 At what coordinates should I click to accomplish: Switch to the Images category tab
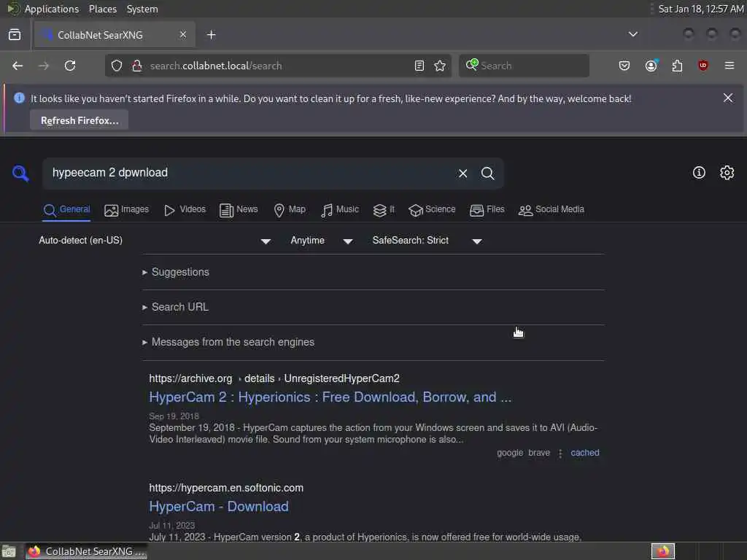click(x=126, y=210)
